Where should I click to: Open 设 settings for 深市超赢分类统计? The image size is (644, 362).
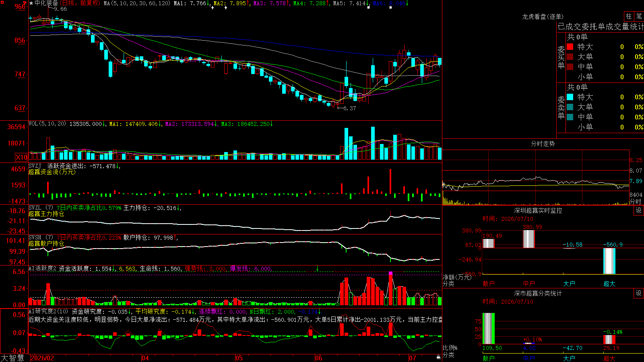pyautogui.click(x=639, y=293)
